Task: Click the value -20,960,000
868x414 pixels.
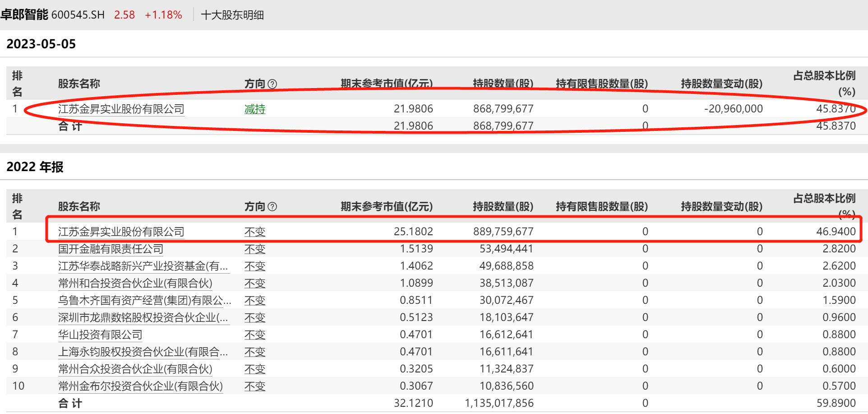Action: [734, 109]
